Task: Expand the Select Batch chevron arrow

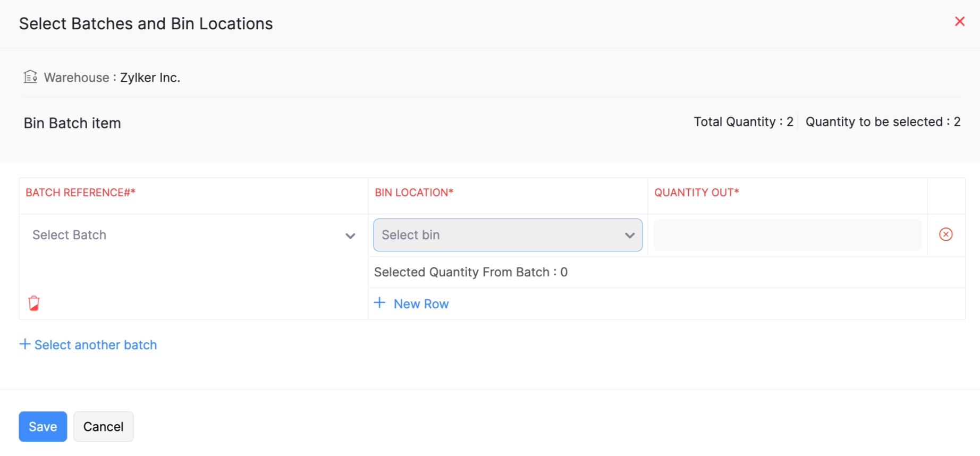Action: 350,235
